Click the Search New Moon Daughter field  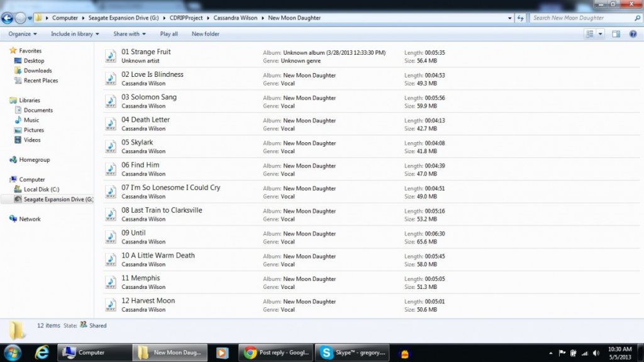(582, 18)
